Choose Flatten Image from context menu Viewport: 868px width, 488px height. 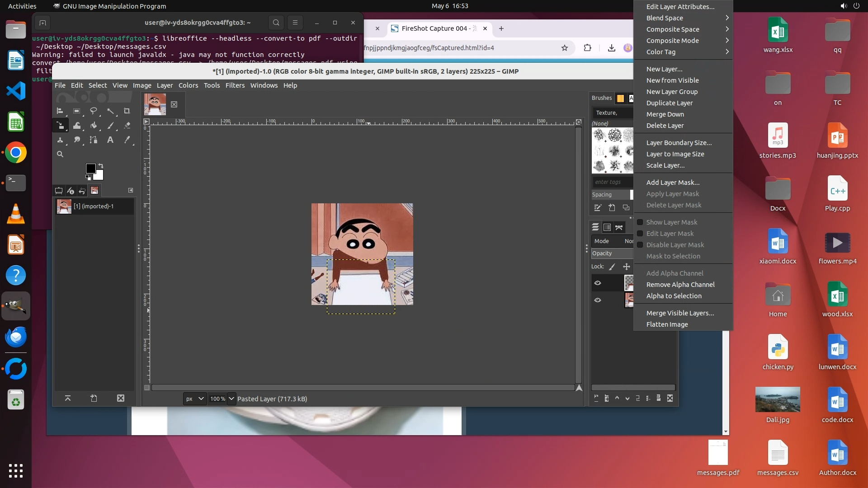(x=667, y=324)
